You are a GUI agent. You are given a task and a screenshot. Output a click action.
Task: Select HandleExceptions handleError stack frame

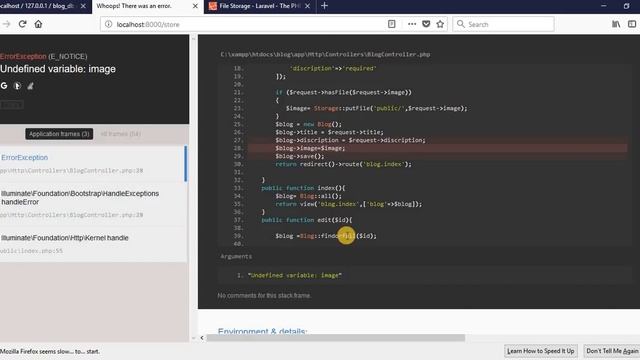(93, 204)
